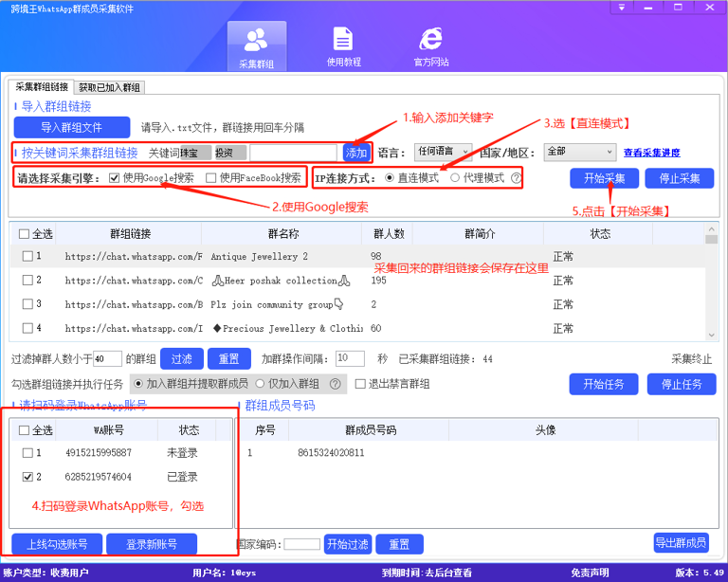The width and height of the screenshot is (728, 582).
Task: Open the 使用教程 document icon
Action: (343, 46)
